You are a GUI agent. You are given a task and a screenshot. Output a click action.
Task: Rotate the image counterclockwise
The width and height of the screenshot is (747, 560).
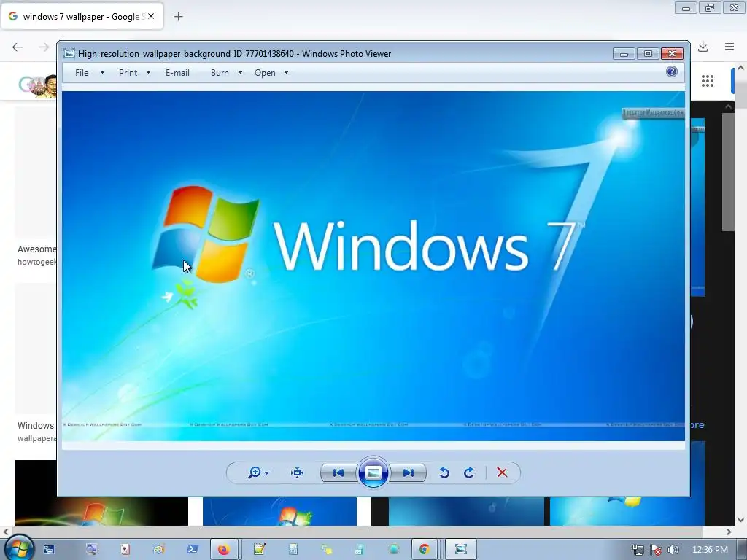[444, 472]
